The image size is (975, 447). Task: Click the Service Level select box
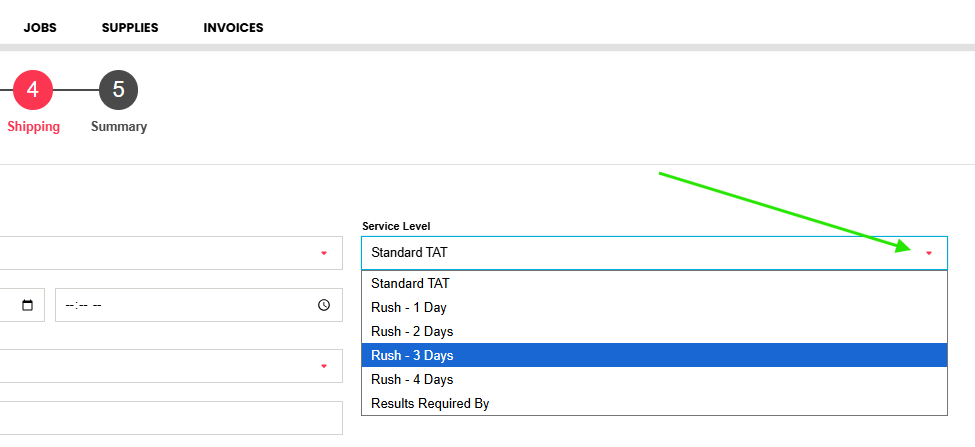(654, 253)
